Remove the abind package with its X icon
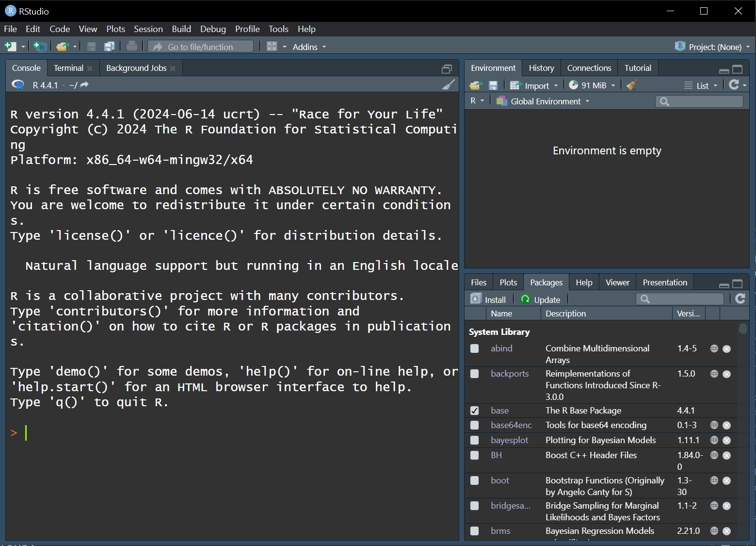 click(x=726, y=348)
